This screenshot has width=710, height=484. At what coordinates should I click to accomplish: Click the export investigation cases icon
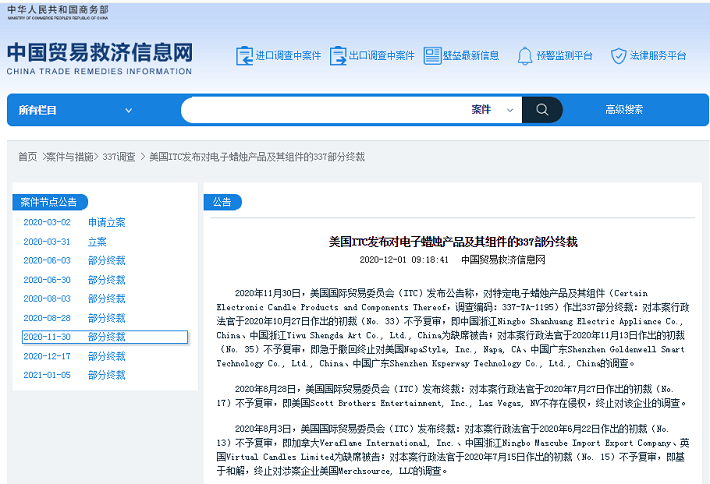tap(338, 56)
